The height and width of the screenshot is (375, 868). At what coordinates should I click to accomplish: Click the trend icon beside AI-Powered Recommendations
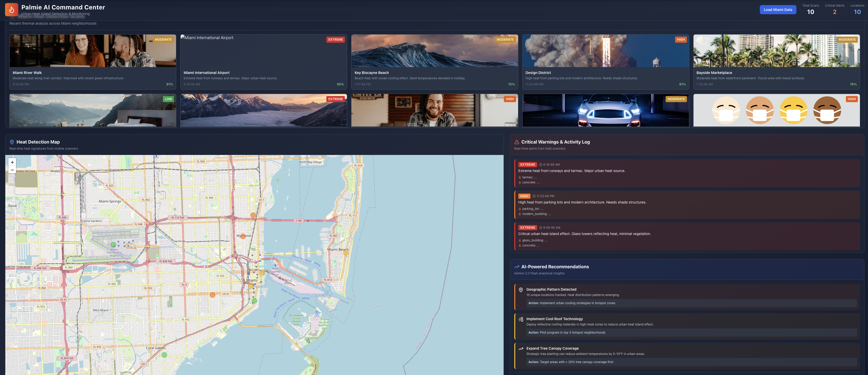coord(517,267)
